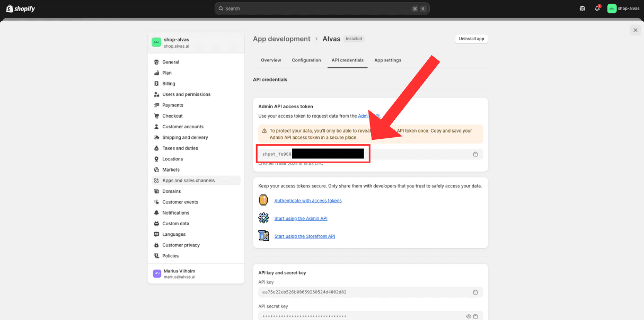644x320 pixels.
Task: Click the Uninstall app button
Action: pos(472,39)
